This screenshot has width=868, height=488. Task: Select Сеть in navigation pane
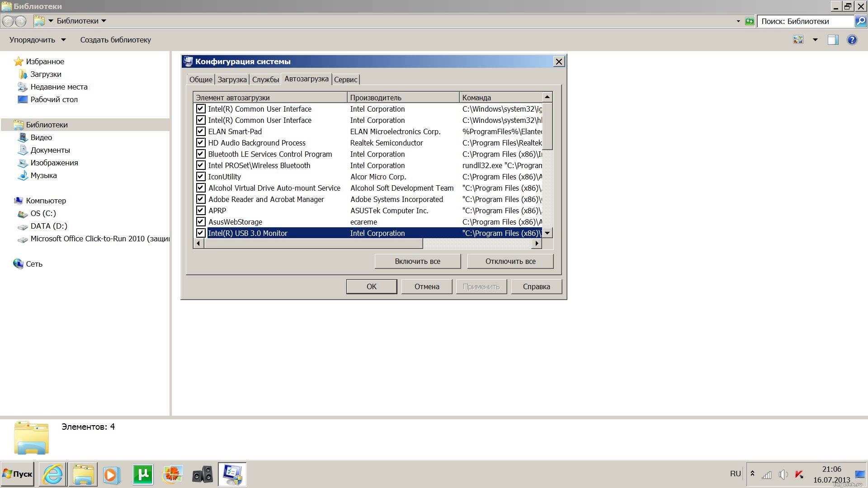coord(34,264)
